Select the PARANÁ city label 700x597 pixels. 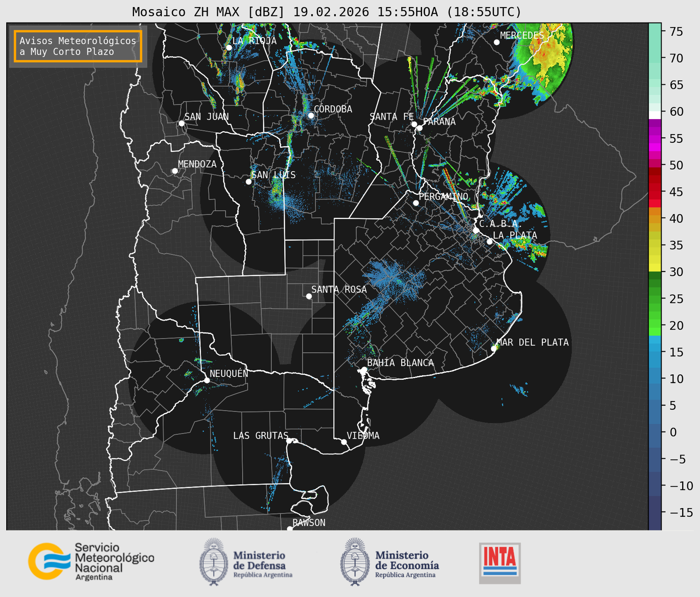tap(439, 121)
